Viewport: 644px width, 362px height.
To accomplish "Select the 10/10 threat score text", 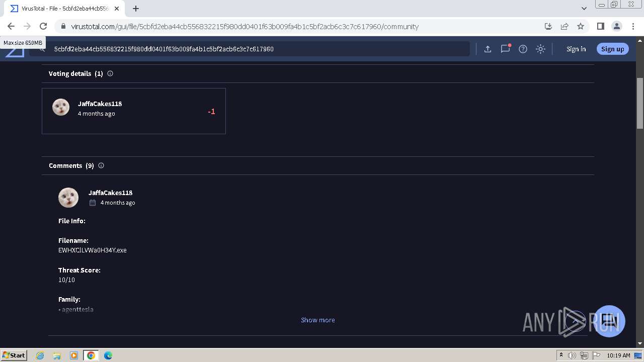I will tap(66, 280).
